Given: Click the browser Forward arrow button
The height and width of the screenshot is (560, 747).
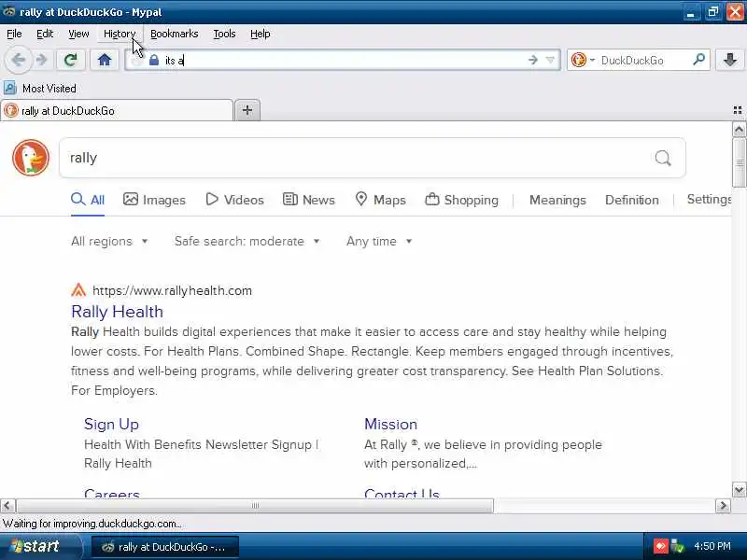Looking at the screenshot, I should coord(42,60).
